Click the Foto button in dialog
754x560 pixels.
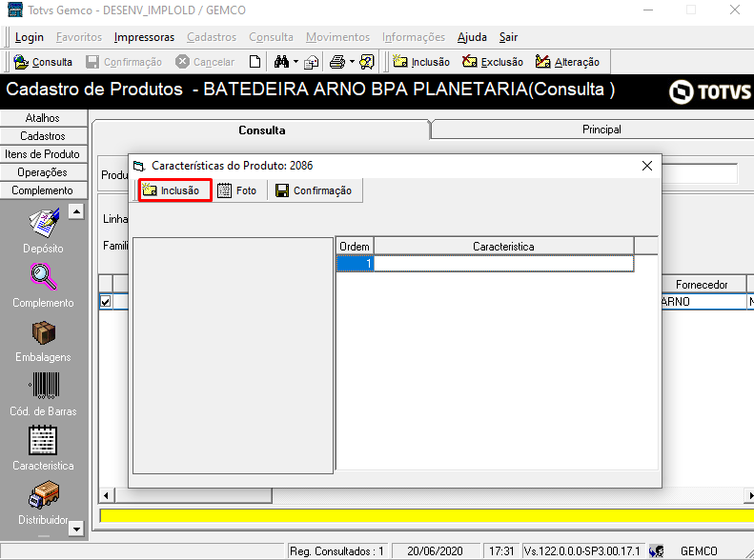point(237,190)
